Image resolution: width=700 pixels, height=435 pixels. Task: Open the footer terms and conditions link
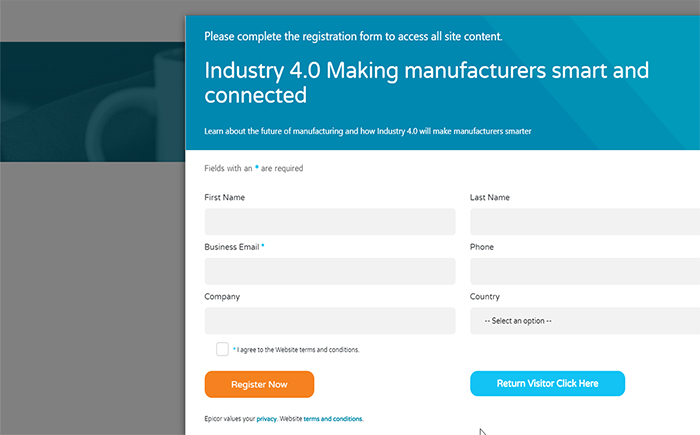pyautogui.click(x=333, y=419)
